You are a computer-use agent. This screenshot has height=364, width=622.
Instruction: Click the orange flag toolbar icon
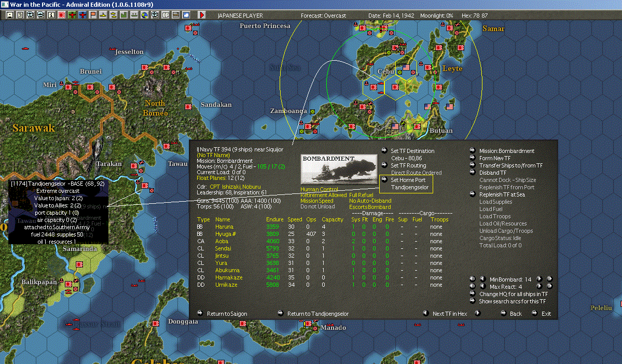click(x=93, y=15)
